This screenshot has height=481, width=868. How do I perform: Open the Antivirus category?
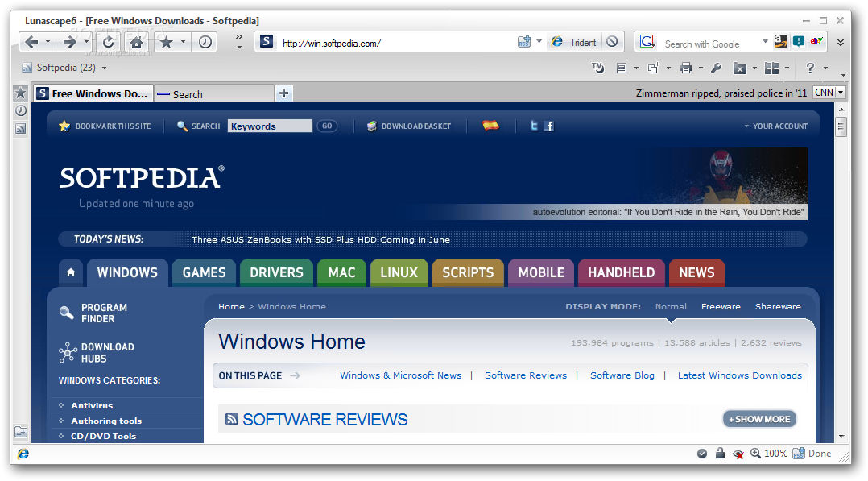pyautogui.click(x=91, y=405)
